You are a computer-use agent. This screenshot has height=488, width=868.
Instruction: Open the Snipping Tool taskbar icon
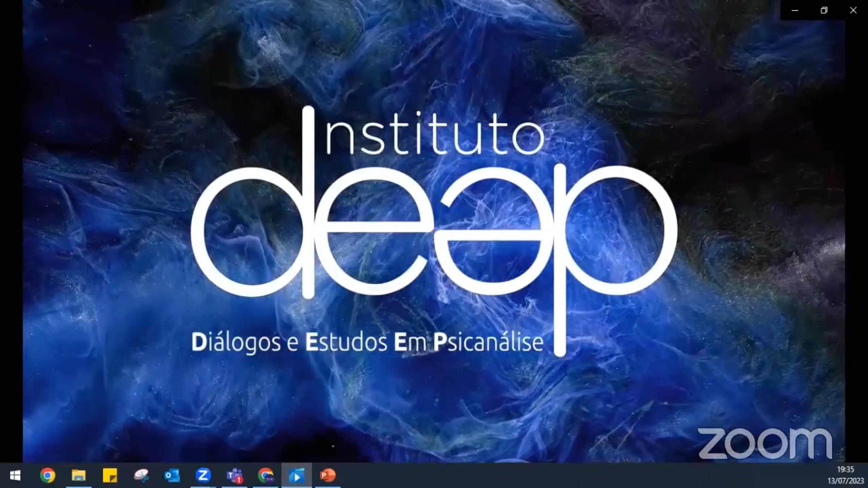coord(141,476)
